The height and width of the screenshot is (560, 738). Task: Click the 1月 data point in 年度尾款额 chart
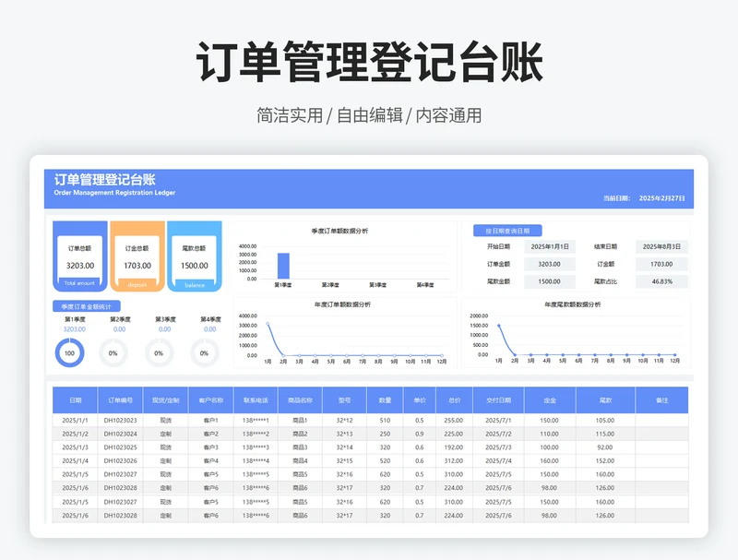pos(499,325)
